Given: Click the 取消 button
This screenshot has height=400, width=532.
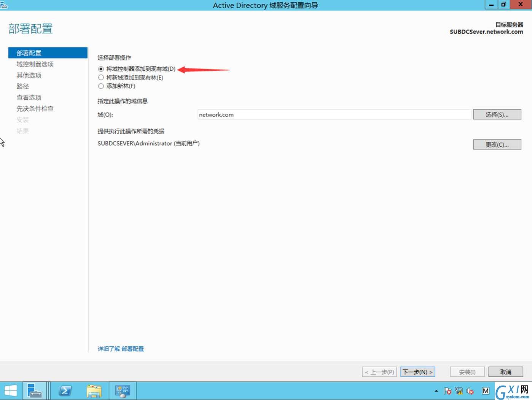Looking at the screenshot, I should [506, 372].
